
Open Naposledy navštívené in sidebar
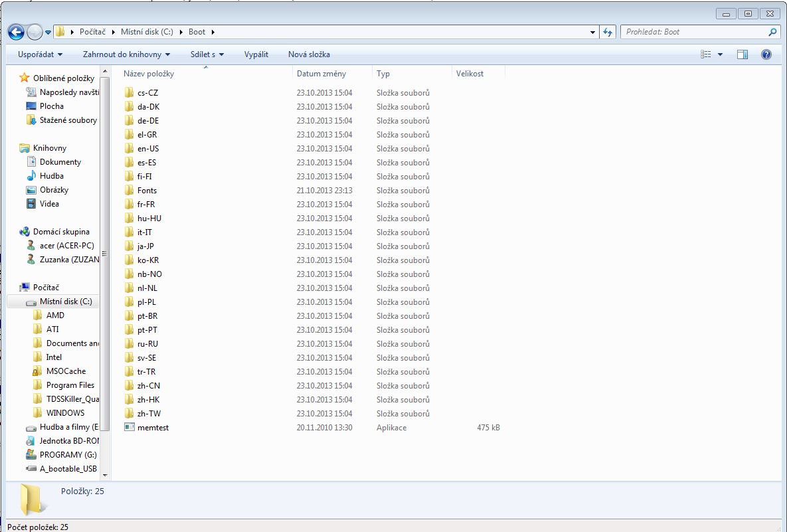click(x=69, y=92)
